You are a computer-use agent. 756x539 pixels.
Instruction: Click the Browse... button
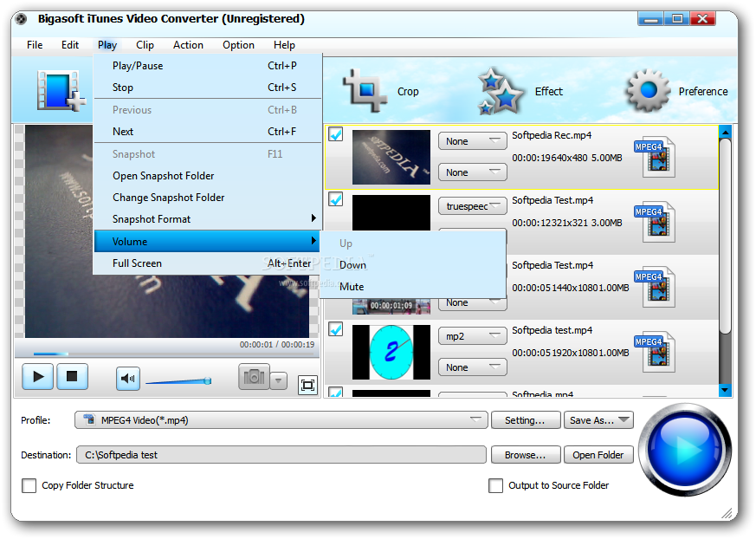[526, 455]
